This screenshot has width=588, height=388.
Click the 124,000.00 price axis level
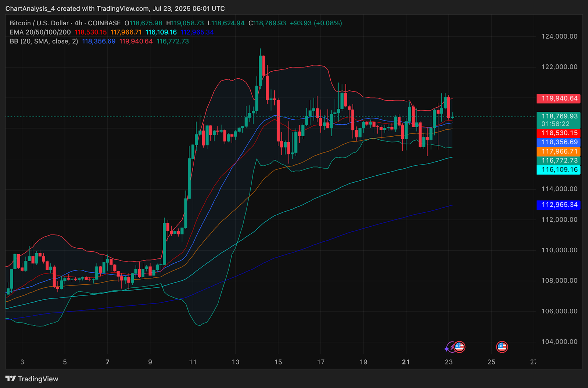[x=559, y=36]
